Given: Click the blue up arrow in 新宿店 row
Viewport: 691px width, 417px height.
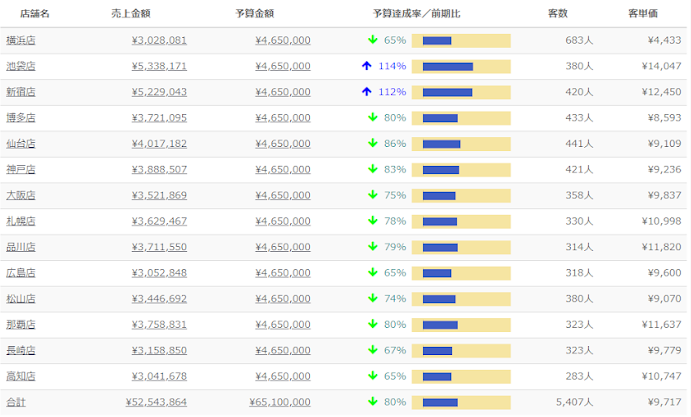Looking at the screenshot, I should (x=367, y=92).
